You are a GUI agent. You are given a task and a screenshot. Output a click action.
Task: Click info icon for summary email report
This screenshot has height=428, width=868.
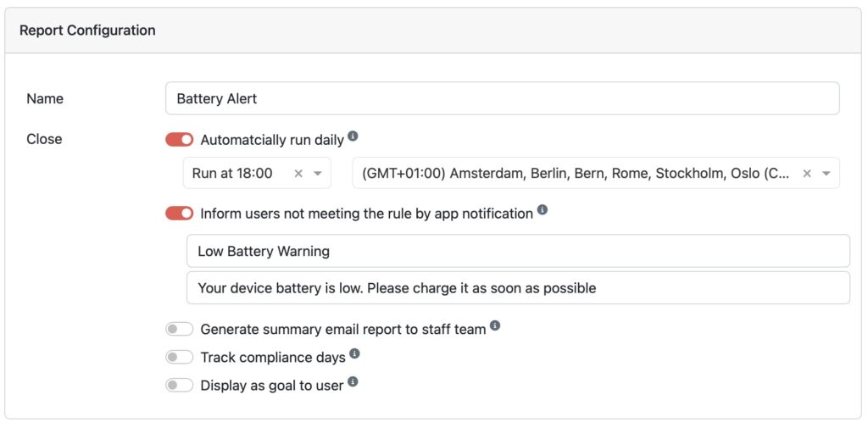click(x=495, y=325)
